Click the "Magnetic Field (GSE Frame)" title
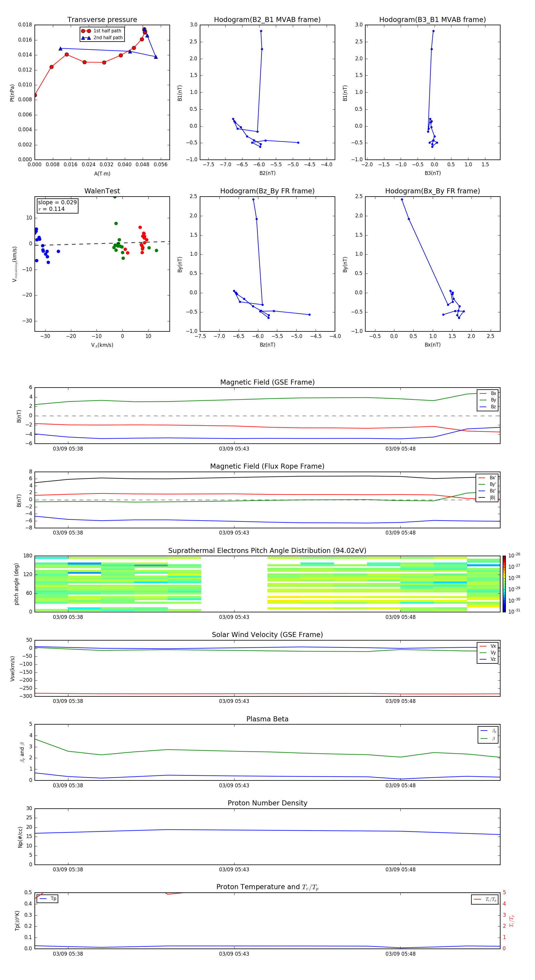This screenshot has width=535, height=980. click(267, 382)
